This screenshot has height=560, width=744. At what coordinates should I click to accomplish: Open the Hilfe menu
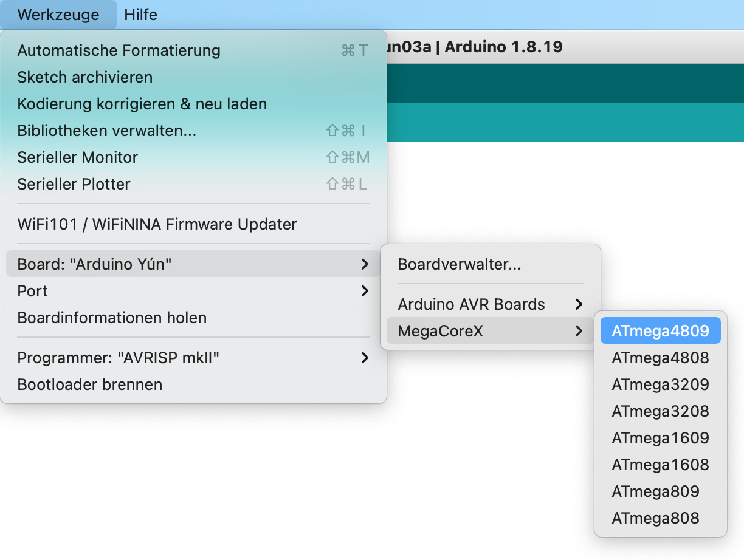coord(141,15)
